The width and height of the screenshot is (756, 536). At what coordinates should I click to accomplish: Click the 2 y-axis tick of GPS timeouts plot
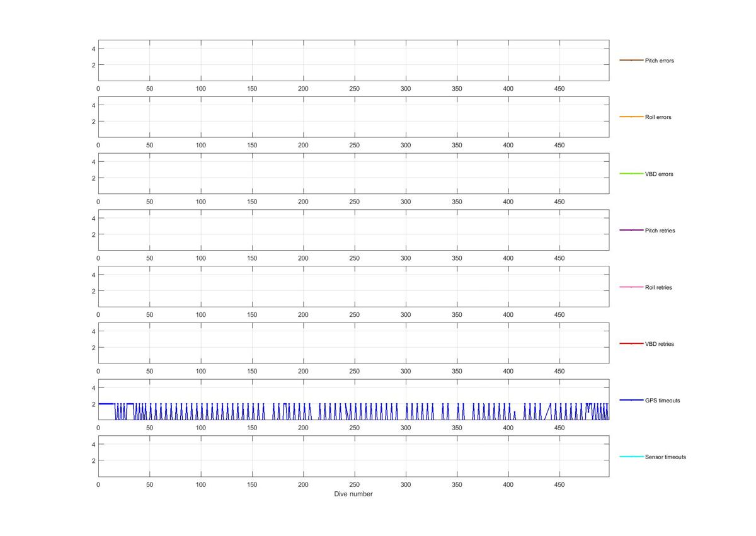click(x=93, y=404)
